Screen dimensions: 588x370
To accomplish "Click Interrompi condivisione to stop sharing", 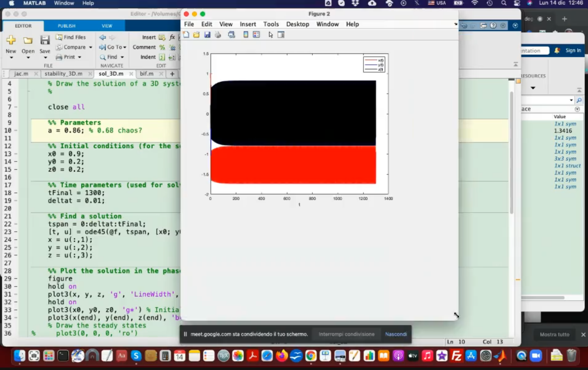I will tap(346, 334).
